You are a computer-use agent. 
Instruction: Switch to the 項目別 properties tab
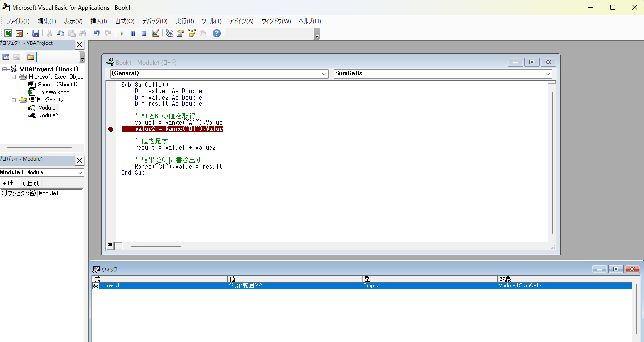click(x=31, y=183)
